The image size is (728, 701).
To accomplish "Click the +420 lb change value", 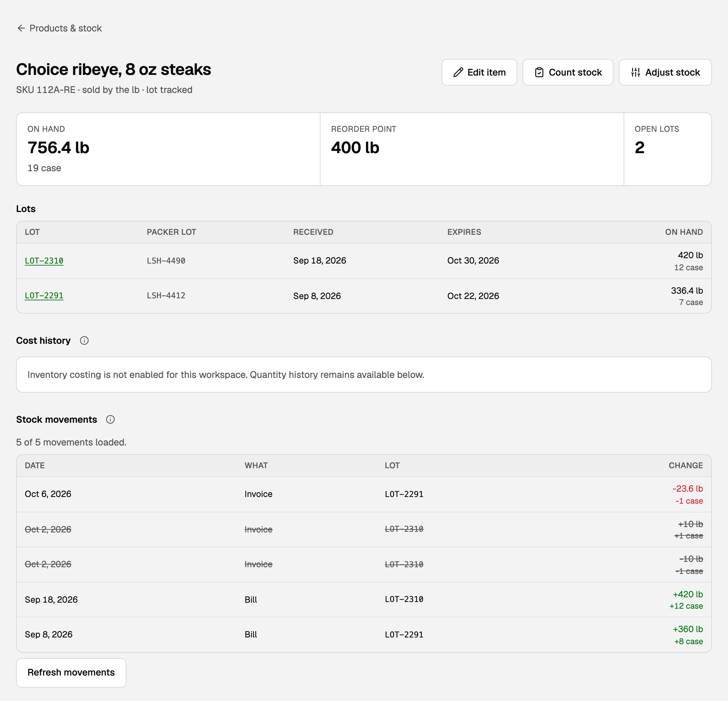I will 688,594.
